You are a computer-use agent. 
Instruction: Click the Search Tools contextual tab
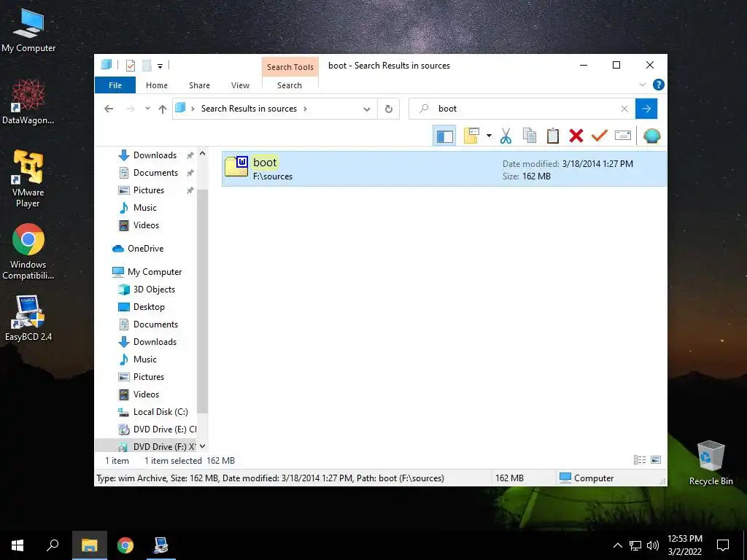pyautogui.click(x=290, y=67)
